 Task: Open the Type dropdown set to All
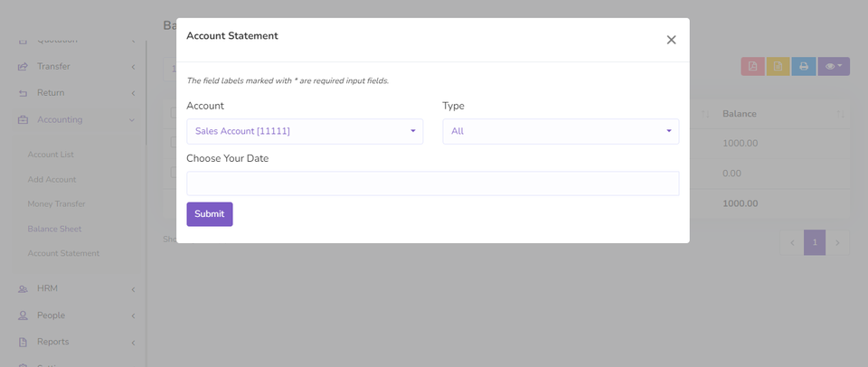561,131
